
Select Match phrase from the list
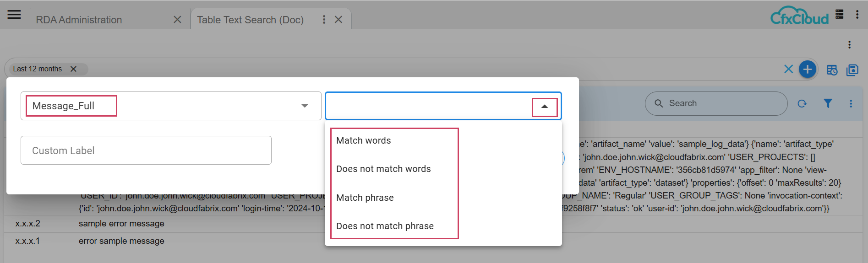click(365, 198)
